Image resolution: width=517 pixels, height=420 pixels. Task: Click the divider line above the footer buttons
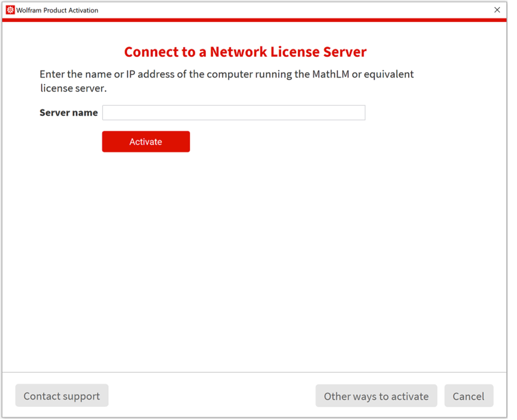pos(254,372)
